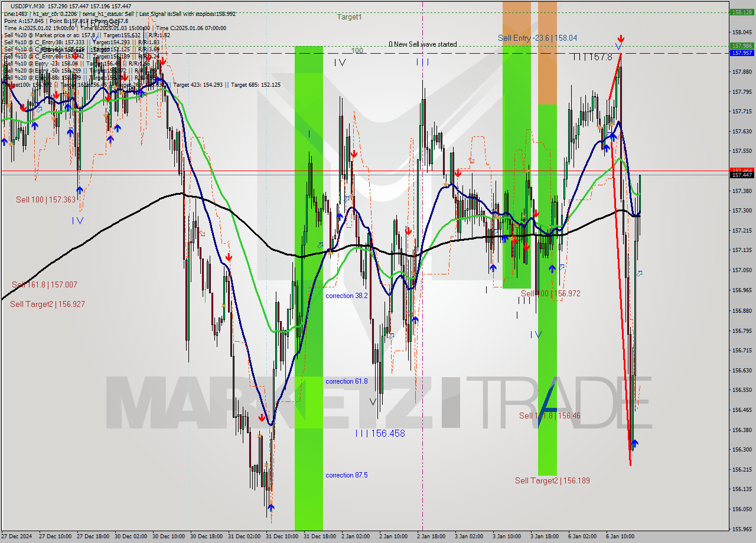This screenshot has width=756, height=543.
Task: Click the 'Sell 161.8 | 157.007' label
Action: point(44,285)
